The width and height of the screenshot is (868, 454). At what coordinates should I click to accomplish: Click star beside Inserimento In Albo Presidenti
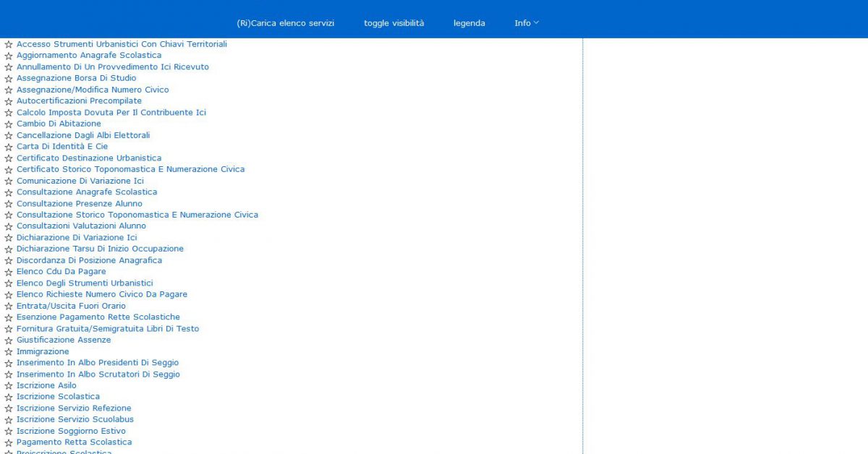(x=9, y=363)
